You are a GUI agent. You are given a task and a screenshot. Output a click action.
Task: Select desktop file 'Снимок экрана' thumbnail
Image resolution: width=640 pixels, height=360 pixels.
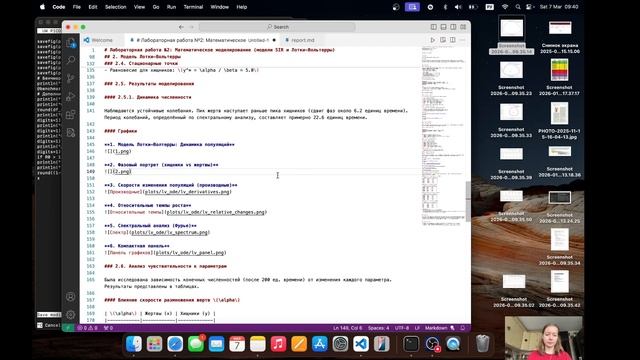[560, 29]
